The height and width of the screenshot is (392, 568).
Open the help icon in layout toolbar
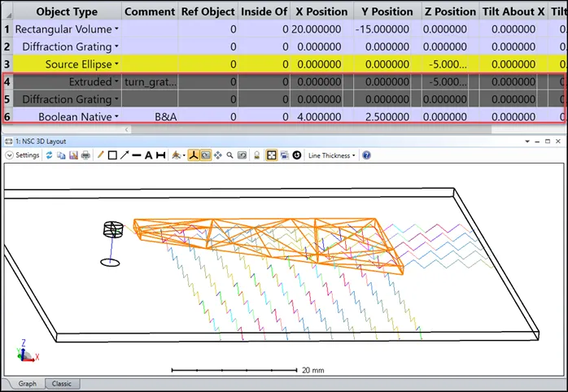pos(366,155)
